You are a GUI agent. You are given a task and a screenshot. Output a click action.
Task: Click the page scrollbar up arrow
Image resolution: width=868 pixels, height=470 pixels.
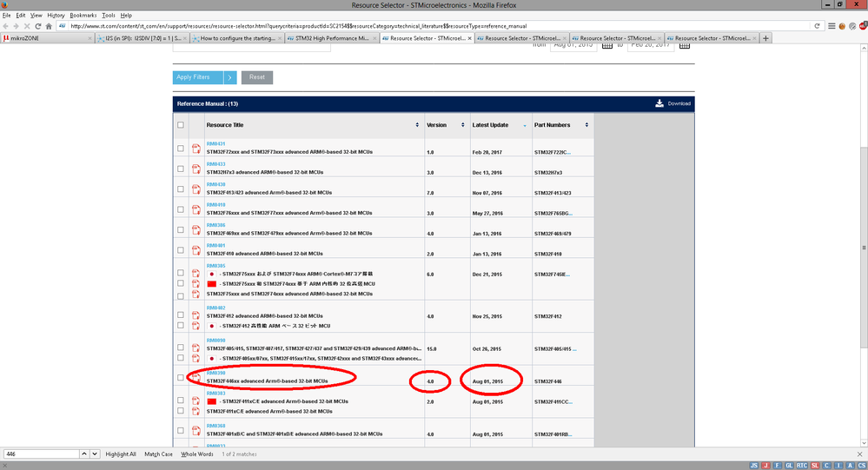pos(864,48)
